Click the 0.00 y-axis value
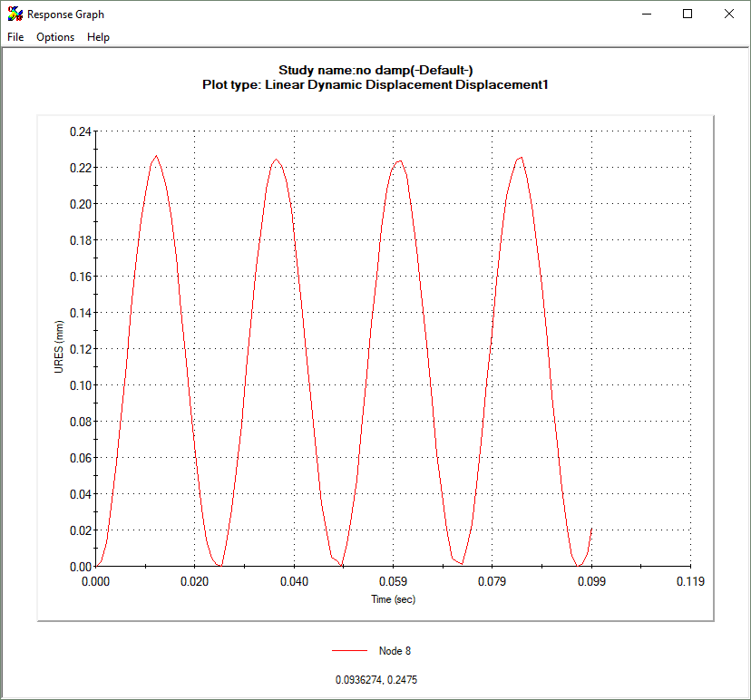This screenshot has width=751, height=700. pos(81,567)
